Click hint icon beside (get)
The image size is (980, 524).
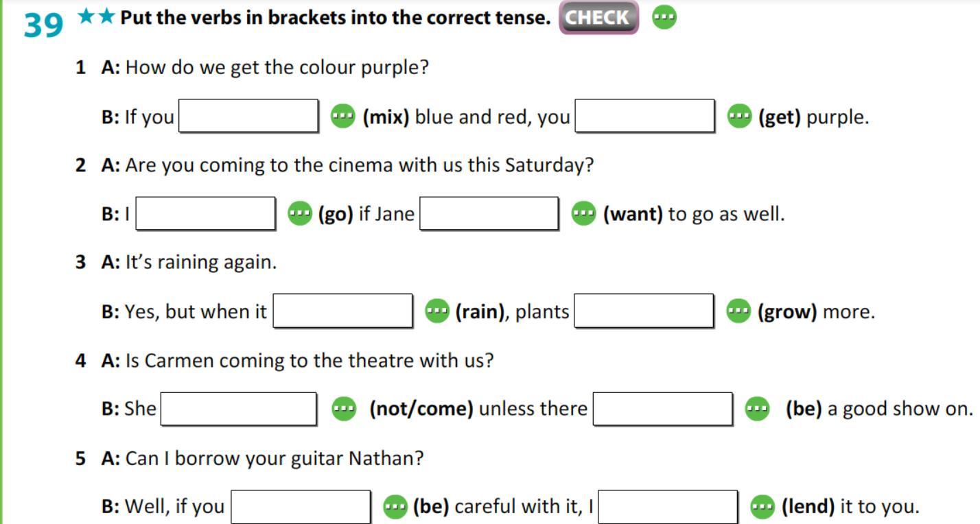click(x=739, y=117)
